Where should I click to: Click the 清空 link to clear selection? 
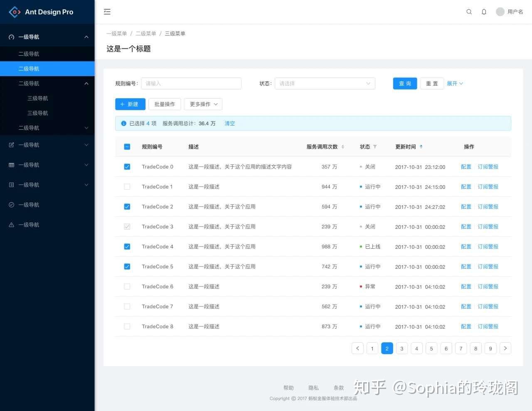[x=229, y=123]
